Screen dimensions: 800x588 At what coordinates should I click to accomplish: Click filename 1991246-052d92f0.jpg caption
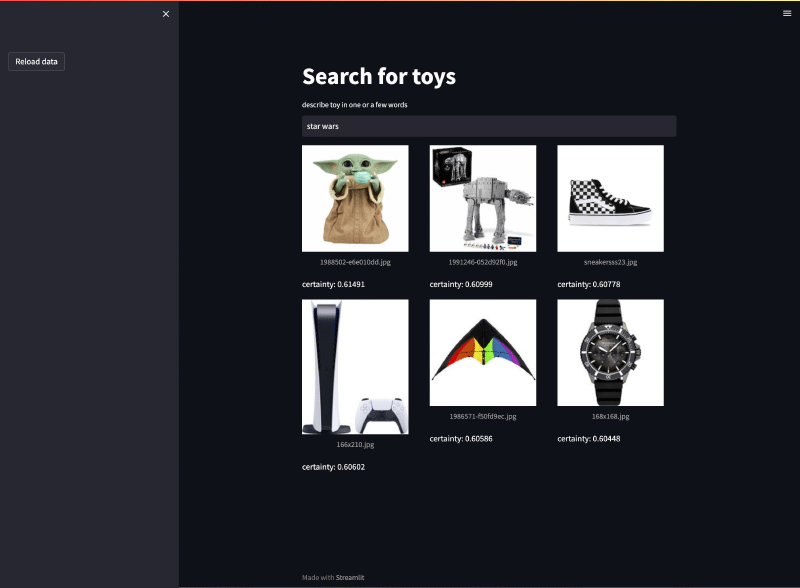(x=483, y=262)
